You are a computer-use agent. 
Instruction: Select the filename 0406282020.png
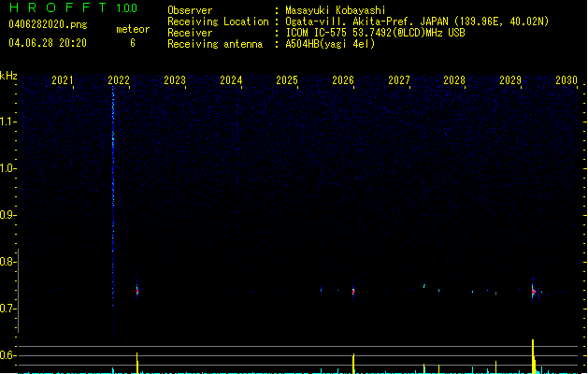48,24
